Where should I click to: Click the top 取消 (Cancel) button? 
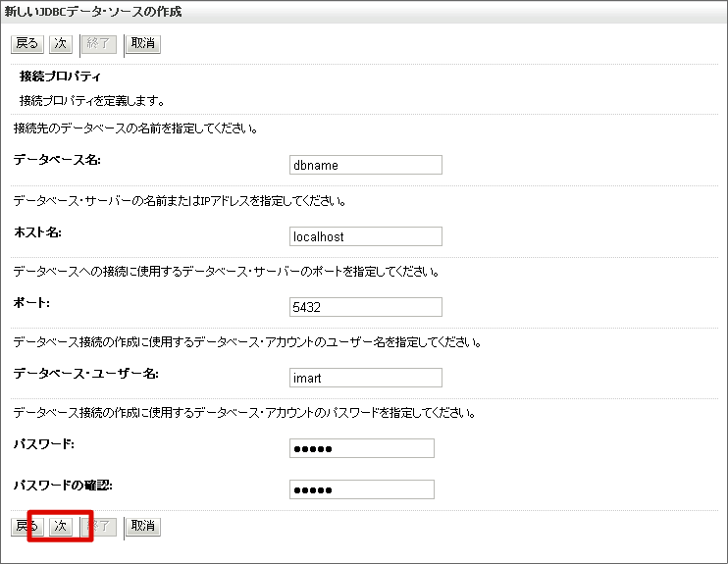point(144,44)
